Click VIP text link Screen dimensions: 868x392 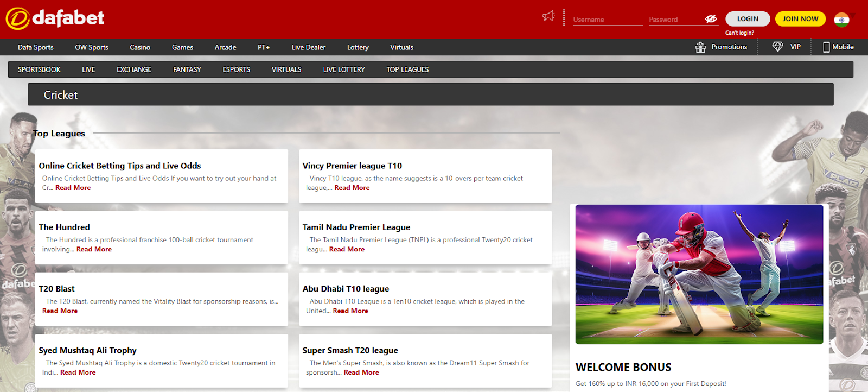pos(795,47)
